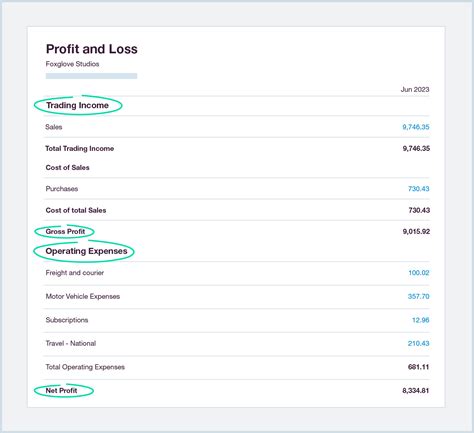Viewport: 474px width, 433px height.
Task: Click the Net Profit value 8,334.81
Action: tap(415, 390)
